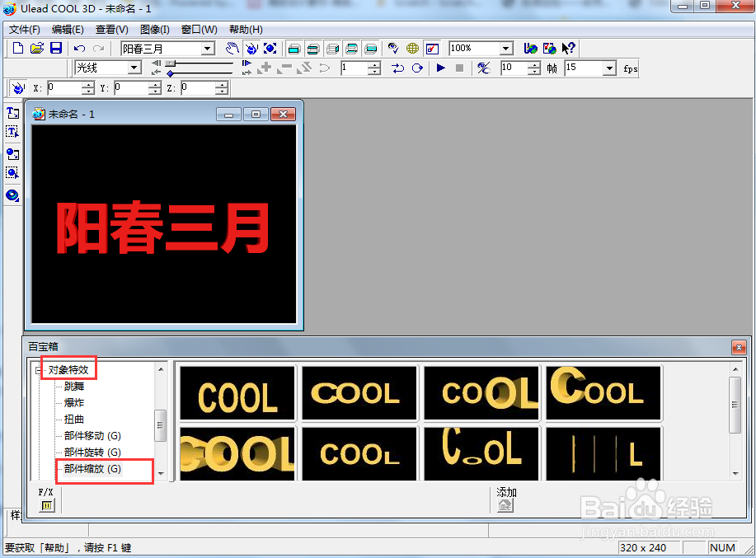The height and width of the screenshot is (558, 756).
Task: Click the context help arrow question icon
Action: [569, 48]
